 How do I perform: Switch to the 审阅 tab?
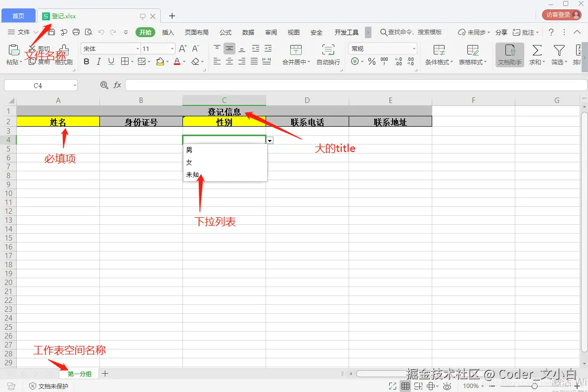point(271,32)
